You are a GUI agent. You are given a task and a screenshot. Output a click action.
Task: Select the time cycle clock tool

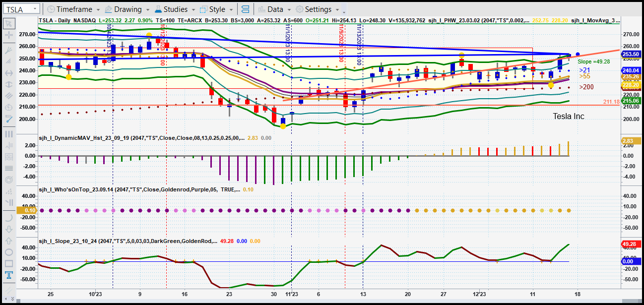(8, 107)
